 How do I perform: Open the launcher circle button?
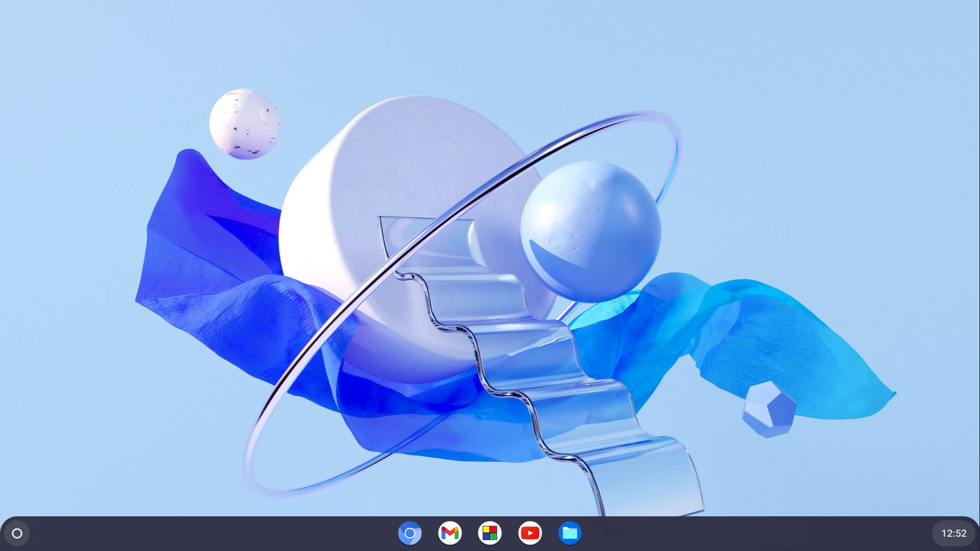17,533
